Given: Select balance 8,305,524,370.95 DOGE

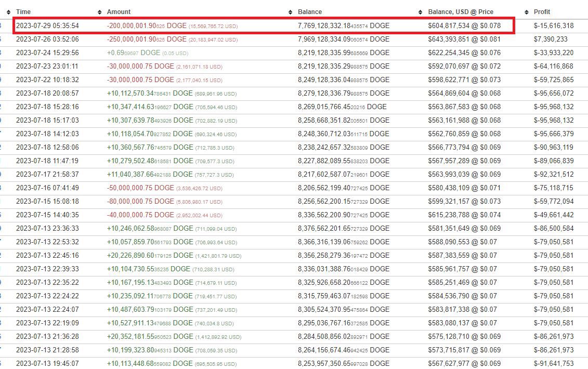Looking at the screenshot, I should [344, 309].
